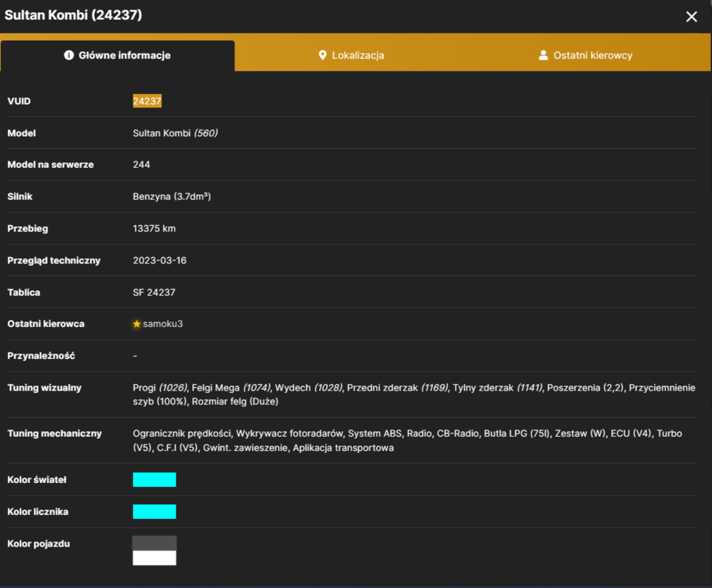This screenshot has width=712, height=588.
Task: Open driver profile samoku3
Action: pyautogui.click(x=162, y=324)
